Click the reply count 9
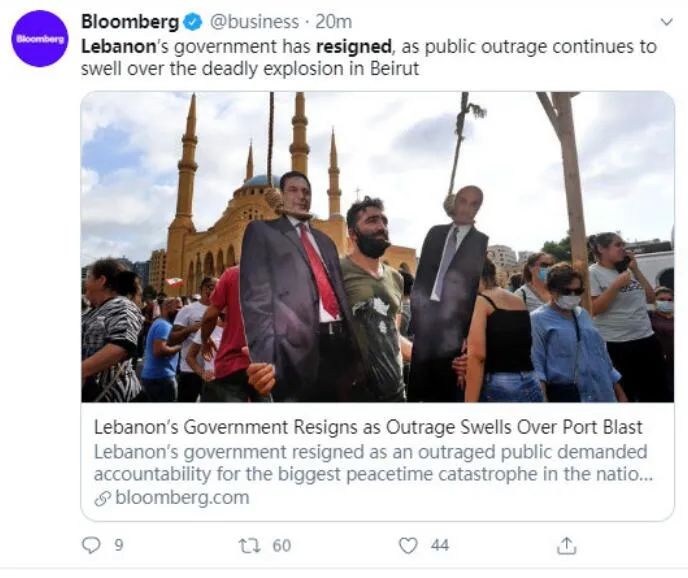Screen dimensions: 688x578 pos(119,546)
